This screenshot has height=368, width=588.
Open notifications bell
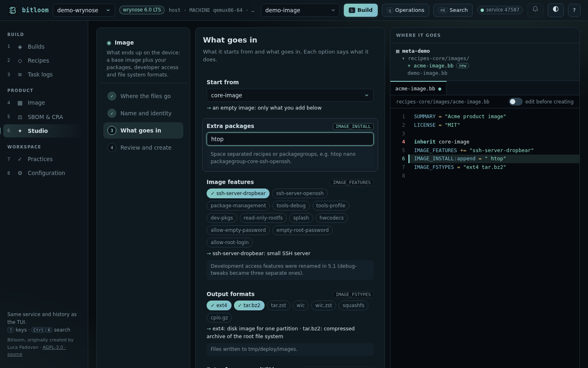pyautogui.click(x=535, y=10)
